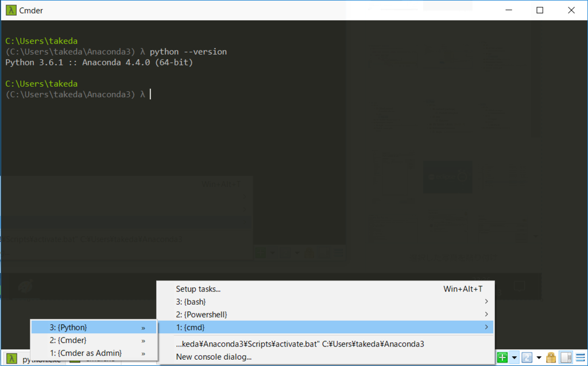Click the Cmder lambda icon in title bar
Screen dimensions: 588x366
pyautogui.click(x=11, y=10)
